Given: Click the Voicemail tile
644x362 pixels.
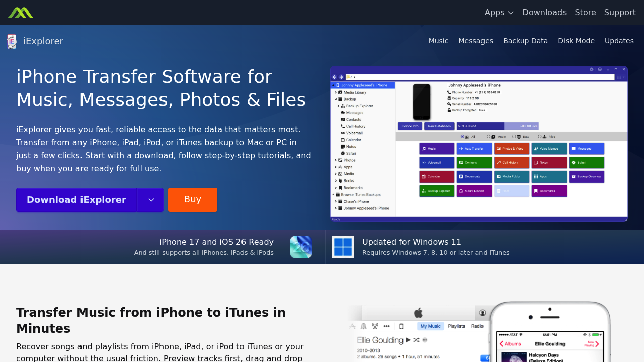Looking at the screenshot, I should (x=437, y=163).
